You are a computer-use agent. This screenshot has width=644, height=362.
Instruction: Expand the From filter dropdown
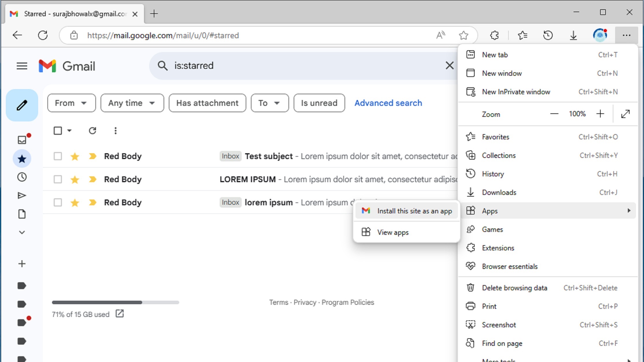tap(71, 103)
